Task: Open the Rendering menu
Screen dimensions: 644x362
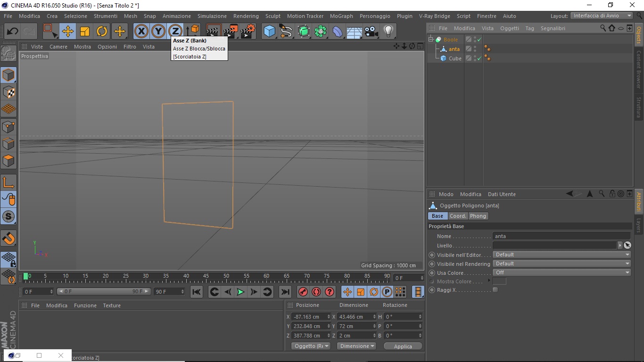Action: pyautogui.click(x=246, y=16)
